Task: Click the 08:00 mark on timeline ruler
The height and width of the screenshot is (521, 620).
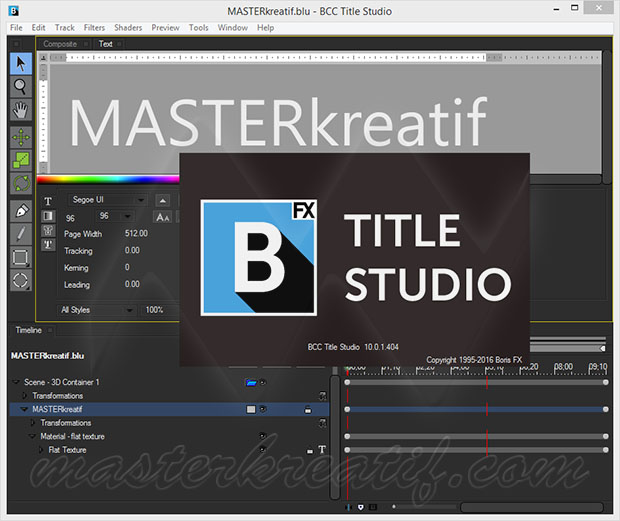Action: click(563, 367)
